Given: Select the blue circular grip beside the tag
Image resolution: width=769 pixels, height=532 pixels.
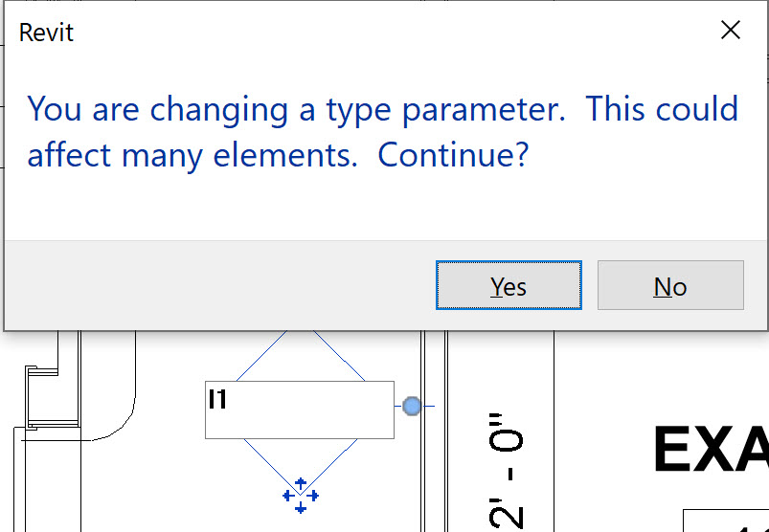Looking at the screenshot, I should [412, 406].
